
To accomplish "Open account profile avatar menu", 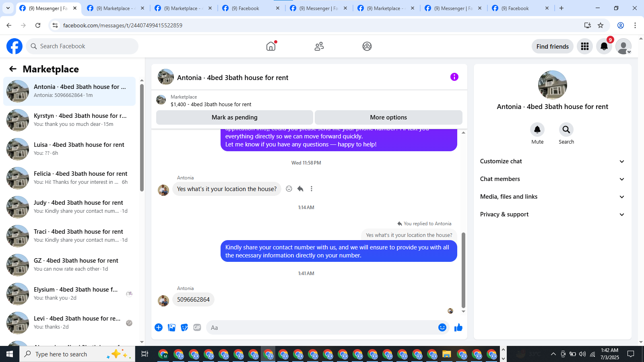I will pos(623,46).
